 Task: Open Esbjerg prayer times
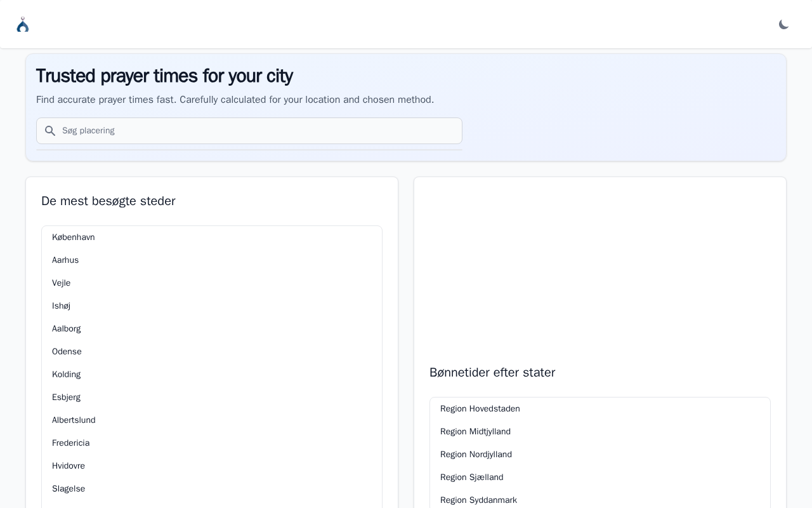tap(67, 398)
